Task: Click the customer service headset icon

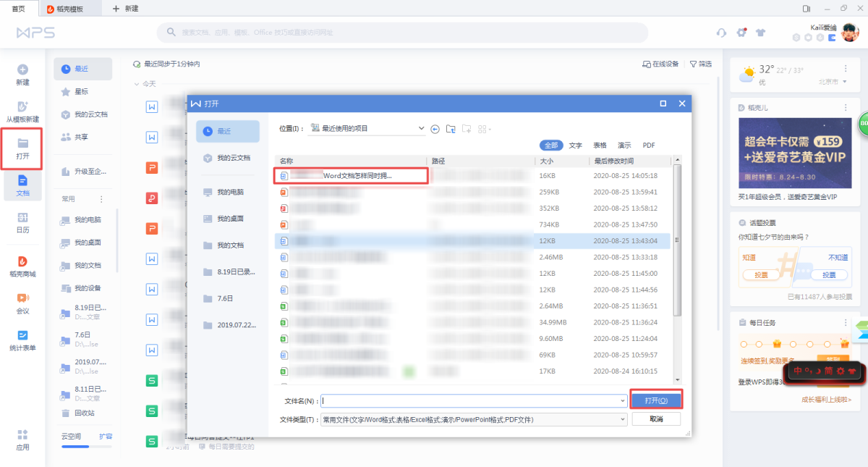Action: pos(721,33)
